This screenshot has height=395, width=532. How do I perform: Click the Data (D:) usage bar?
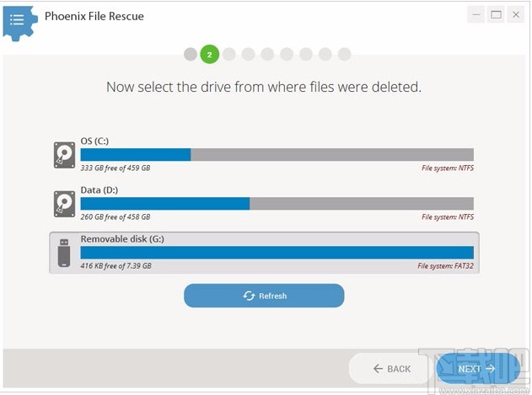coord(277,203)
